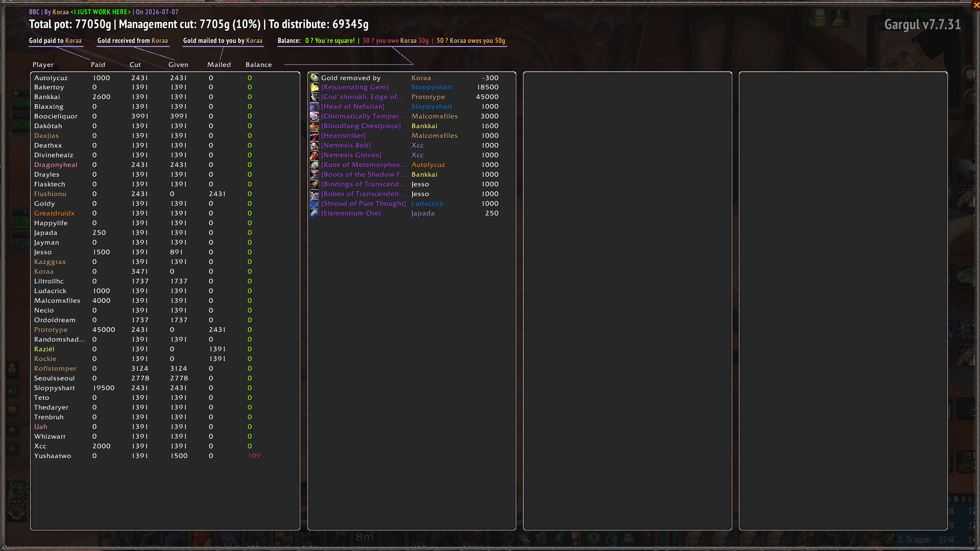Viewport: 980px width, 551px height.
Task: Click the Boots of the Shadow Flame icon
Action: [x=314, y=175]
